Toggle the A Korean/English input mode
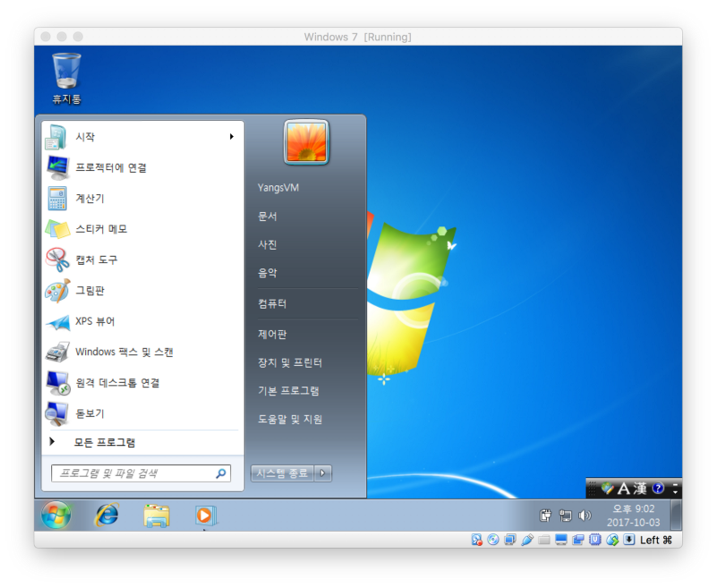The image size is (716, 588). tap(624, 489)
